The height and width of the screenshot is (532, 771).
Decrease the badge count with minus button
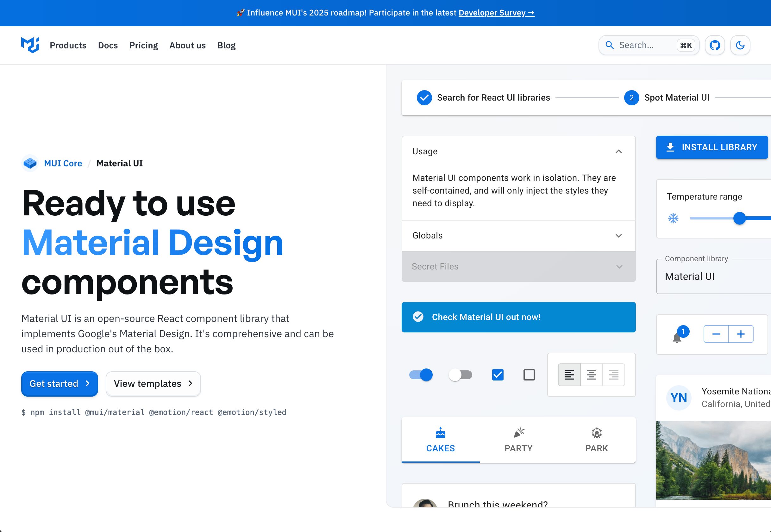716,334
